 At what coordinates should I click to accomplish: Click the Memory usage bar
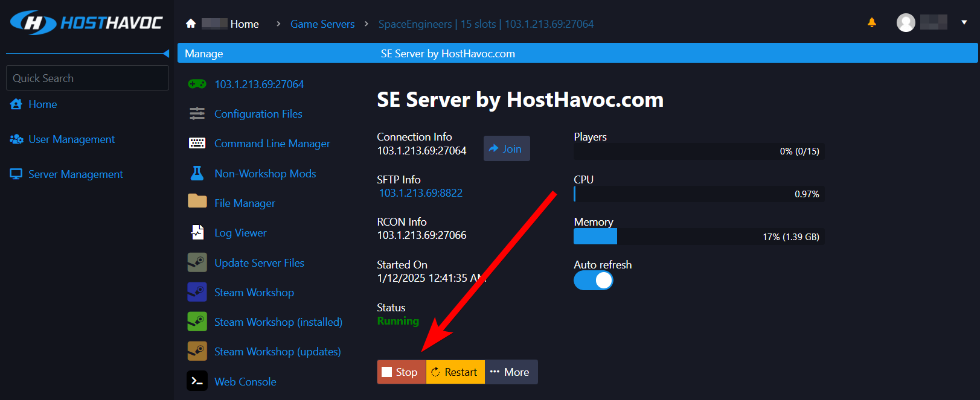tap(699, 237)
